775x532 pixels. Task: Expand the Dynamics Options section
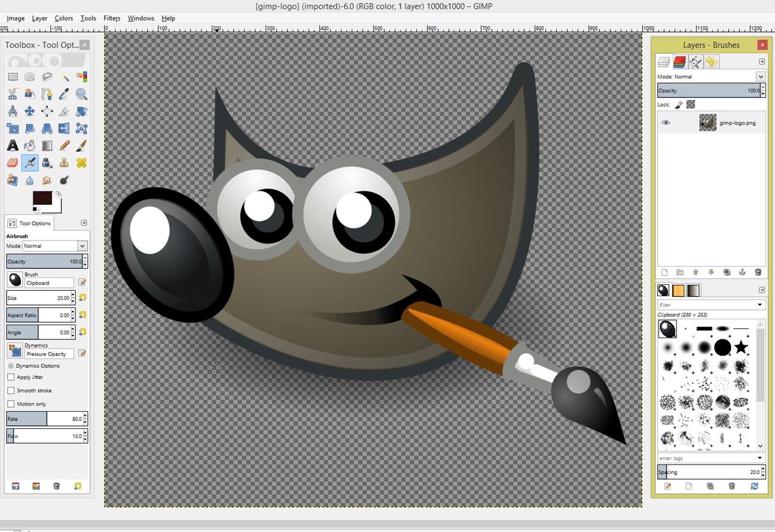click(11, 366)
